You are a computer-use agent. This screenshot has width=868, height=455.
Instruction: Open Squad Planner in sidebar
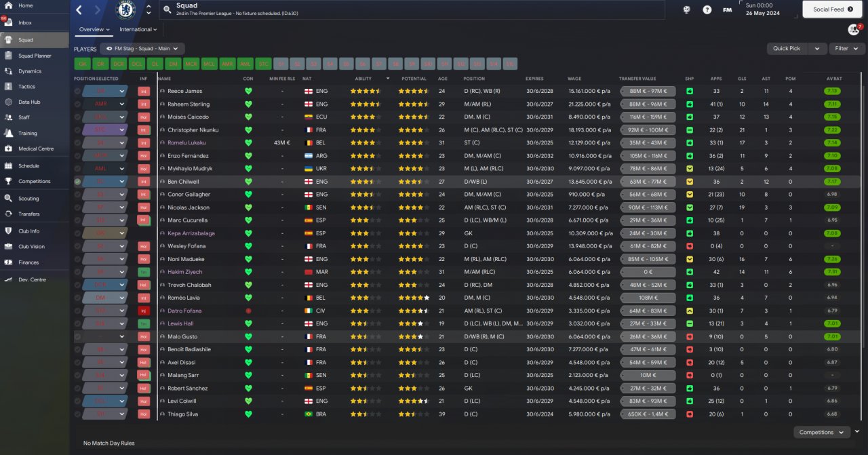[x=34, y=56]
